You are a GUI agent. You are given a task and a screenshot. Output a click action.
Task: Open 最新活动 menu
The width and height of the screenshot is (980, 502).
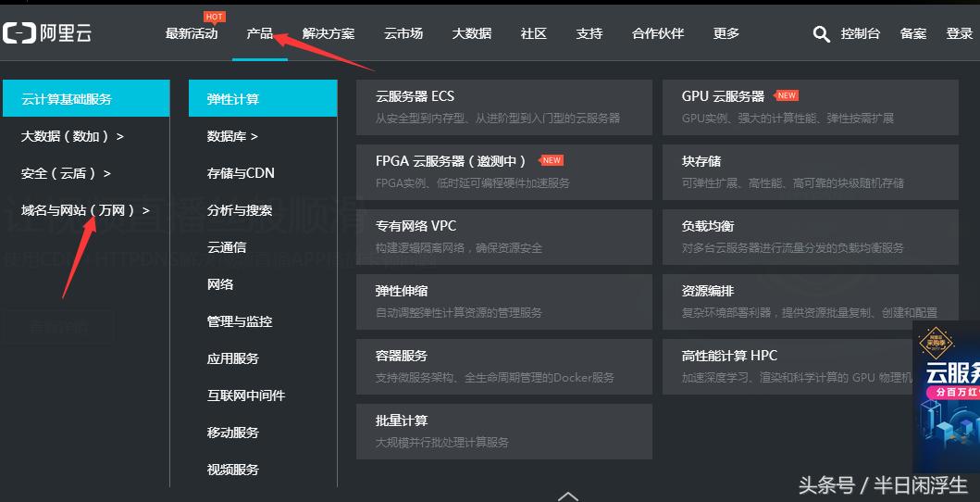[192, 33]
